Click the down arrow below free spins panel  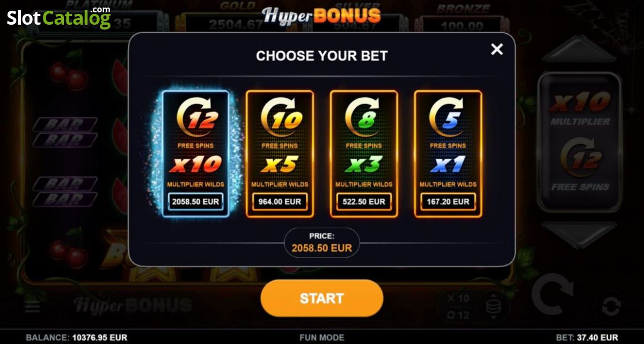point(580,235)
